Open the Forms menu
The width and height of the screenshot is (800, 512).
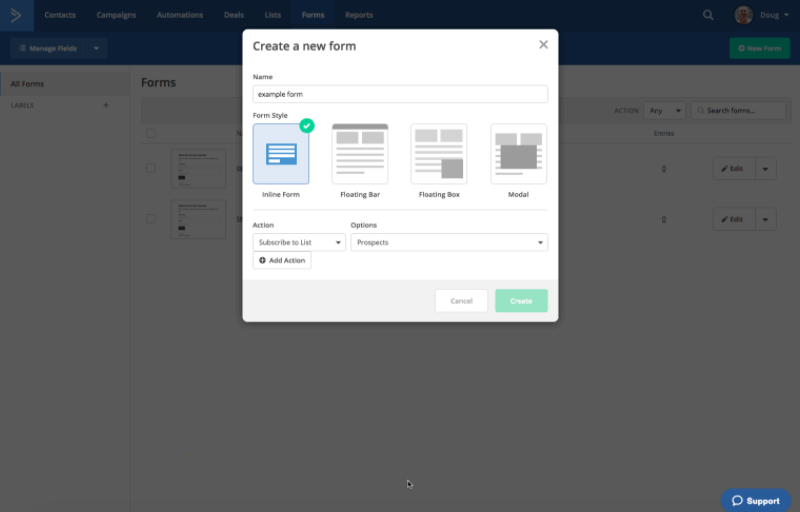(x=313, y=15)
